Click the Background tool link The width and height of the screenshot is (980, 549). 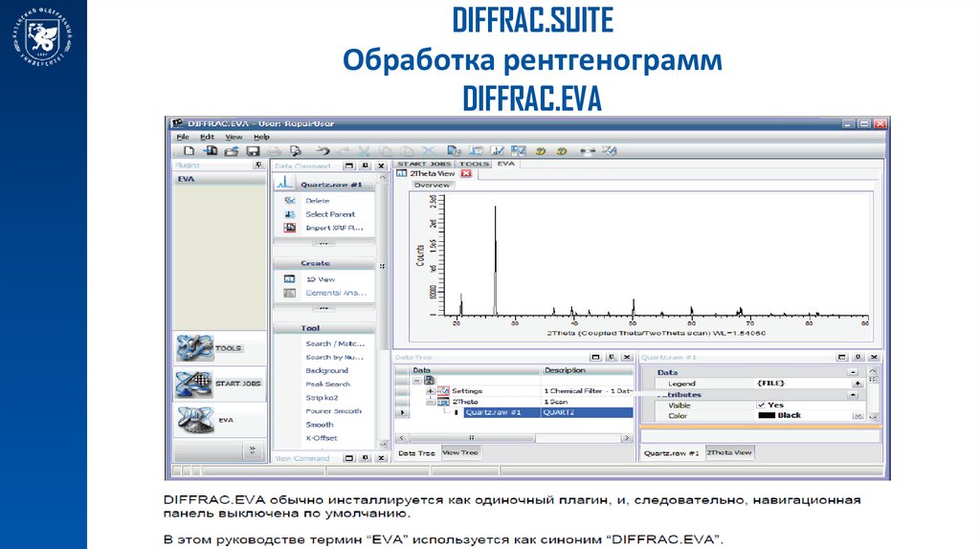tap(327, 370)
